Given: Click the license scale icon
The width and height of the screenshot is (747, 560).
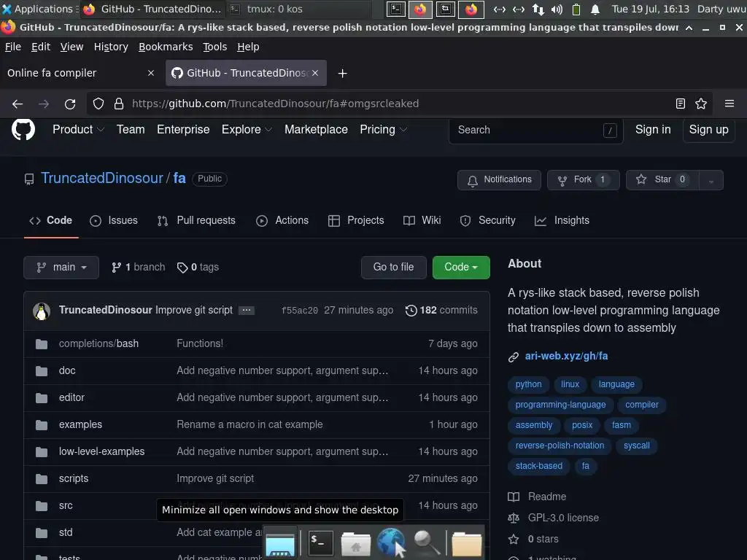Looking at the screenshot, I should (514, 518).
